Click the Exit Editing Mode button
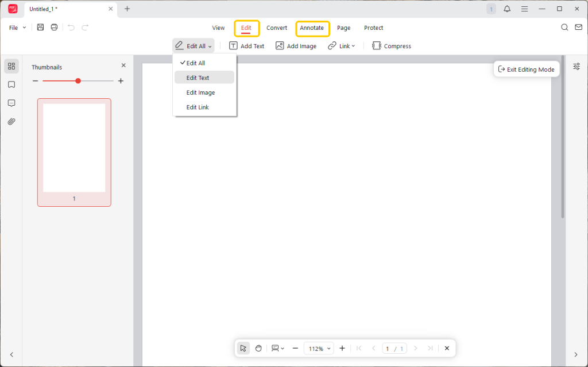Screen dimensions: 588x367 click(x=526, y=68)
